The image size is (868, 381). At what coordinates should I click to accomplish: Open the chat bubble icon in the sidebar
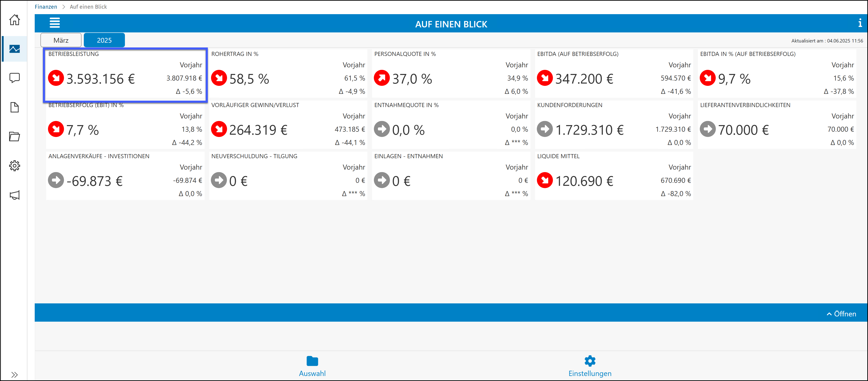tap(14, 78)
